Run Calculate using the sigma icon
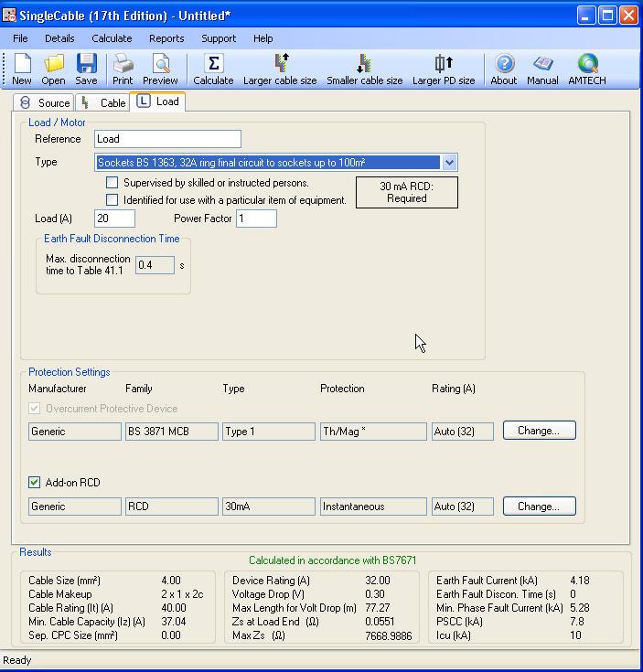The width and height of the screenshot is (643, 672). click(x=213, y=69)
